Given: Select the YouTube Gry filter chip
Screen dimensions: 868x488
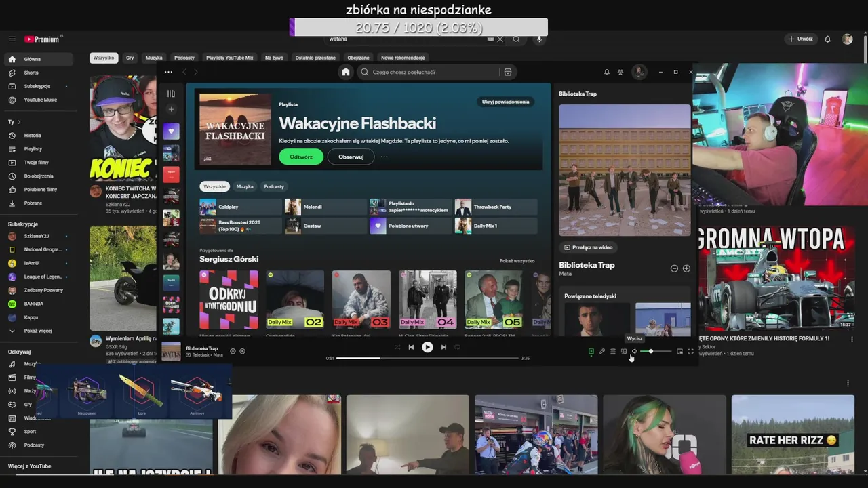Looking at the screenshot, I should coord(130,58).
